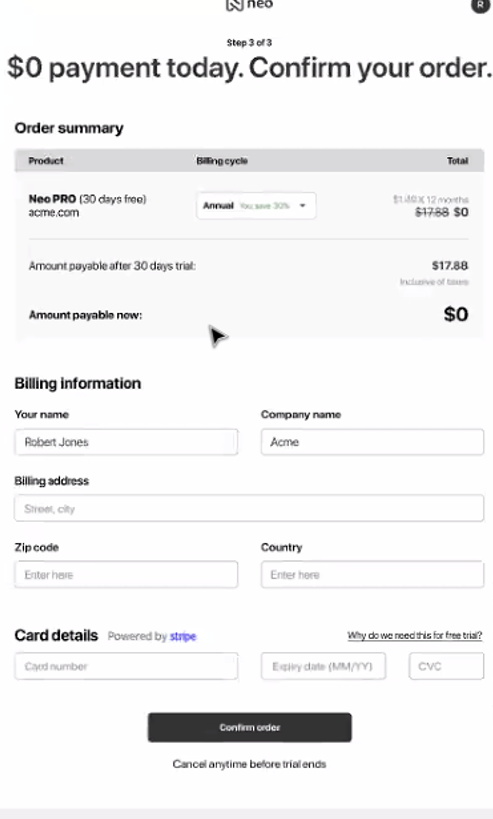Expand the Annual billing cycle dropdown
The image size is (493, 819).
(256, 206)
